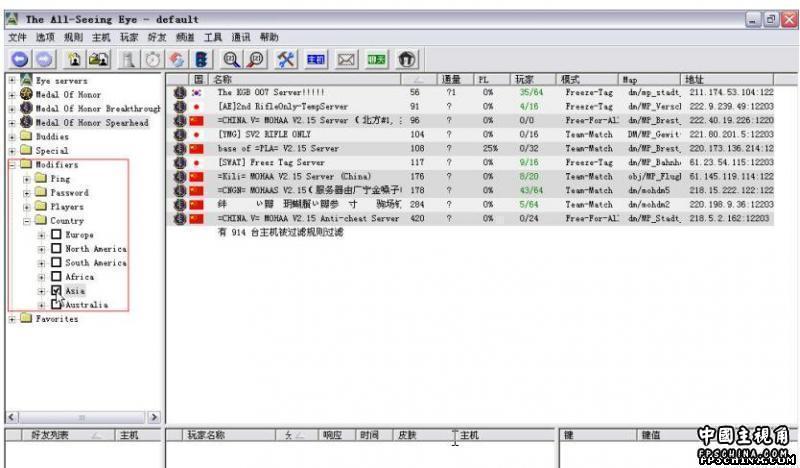Expand the Password modifier node
This screenshot has width=800, height=468.
[x=27, y=193]
